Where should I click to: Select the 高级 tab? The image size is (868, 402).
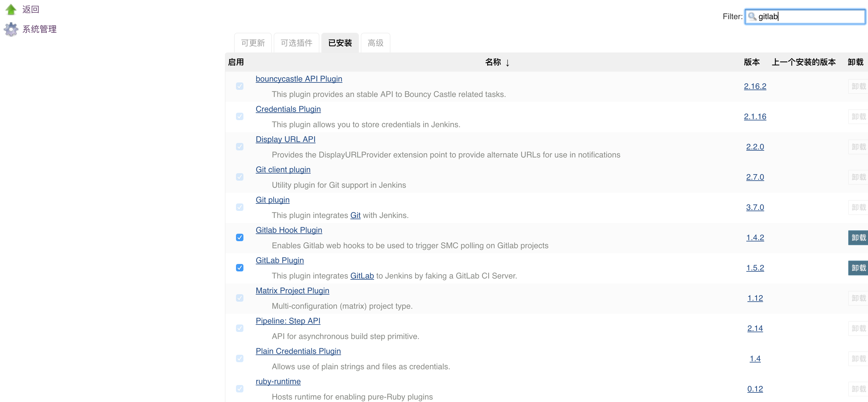(375, 43)
